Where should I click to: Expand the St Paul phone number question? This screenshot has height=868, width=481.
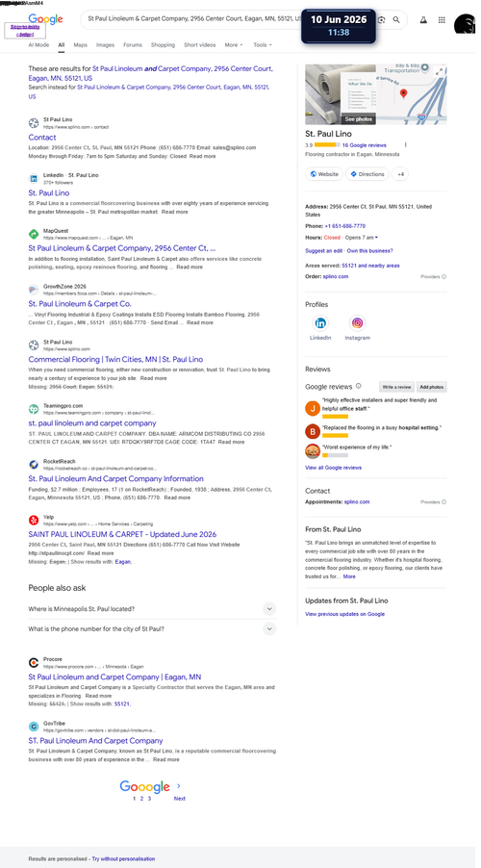(152, 628)
